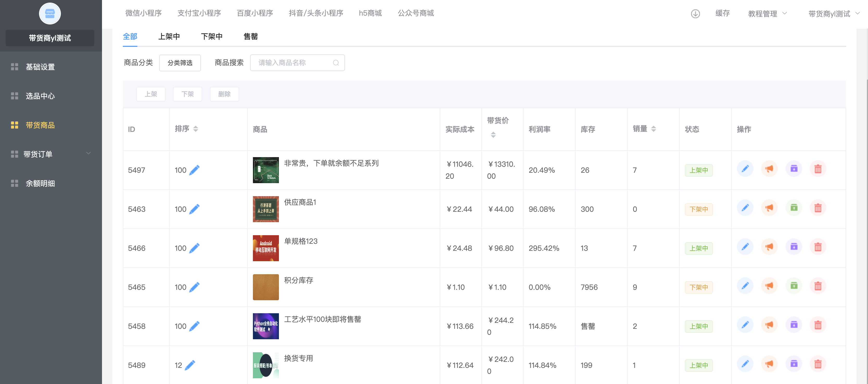This screenshot has height=384, width=868.
Task: Click purple take-down icon for 单规格123
Action: point(794,247)
